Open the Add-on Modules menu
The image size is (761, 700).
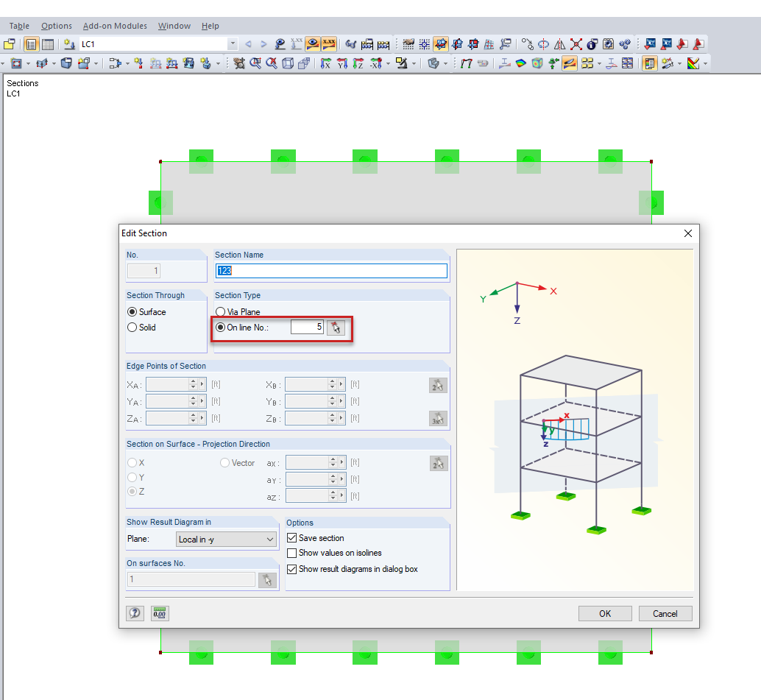pyautogui.click(x=114, y=26)
